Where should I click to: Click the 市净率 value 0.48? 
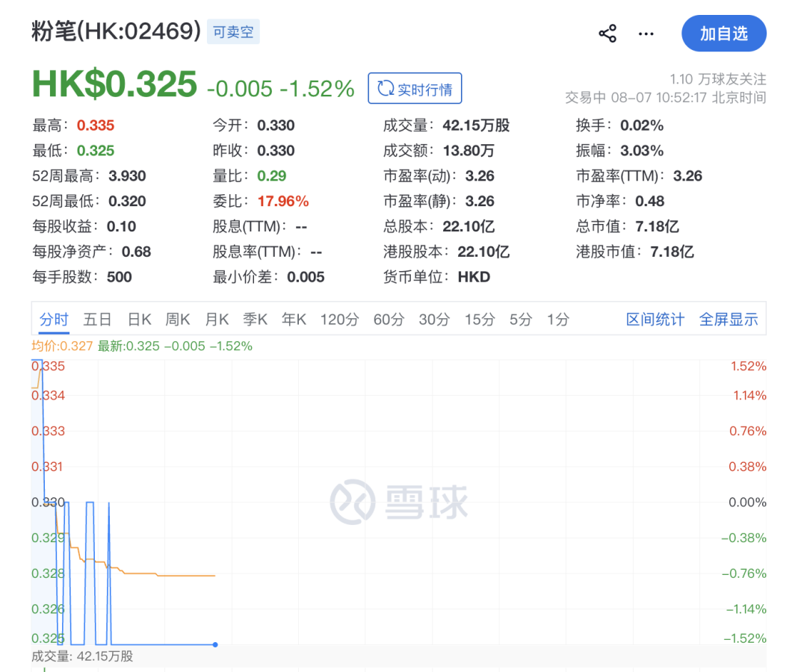tap(649, 201)
